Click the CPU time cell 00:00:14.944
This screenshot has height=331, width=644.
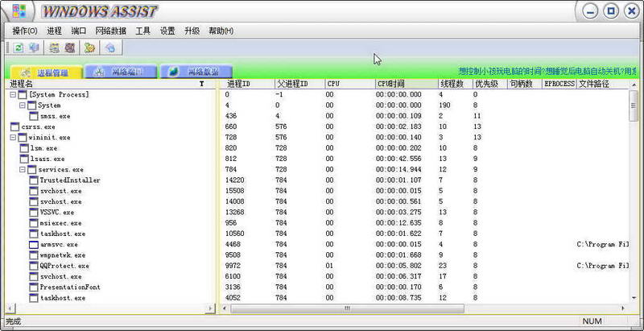pos(398,170)
